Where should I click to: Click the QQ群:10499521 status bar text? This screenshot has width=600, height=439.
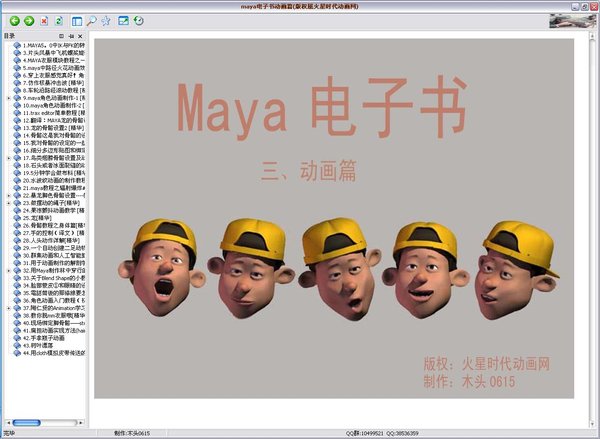[364, 433]
